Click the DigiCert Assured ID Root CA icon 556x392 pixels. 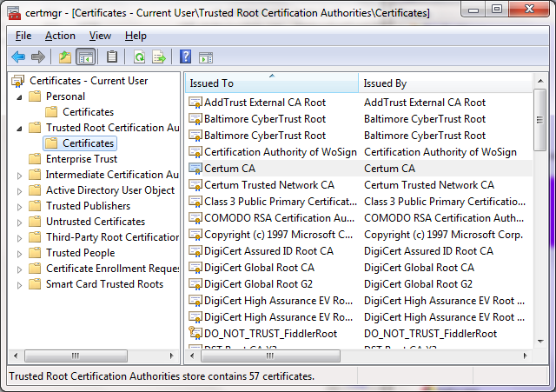coord(195,251)
